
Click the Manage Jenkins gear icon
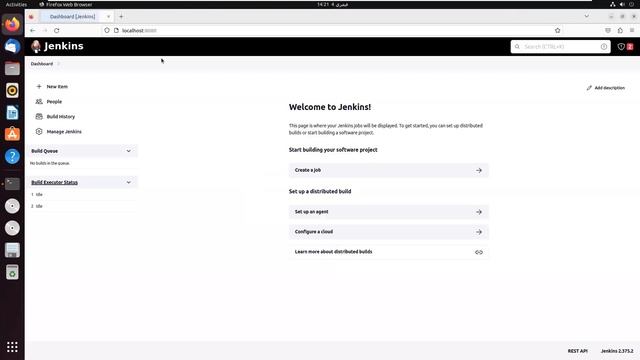(39, 132)
